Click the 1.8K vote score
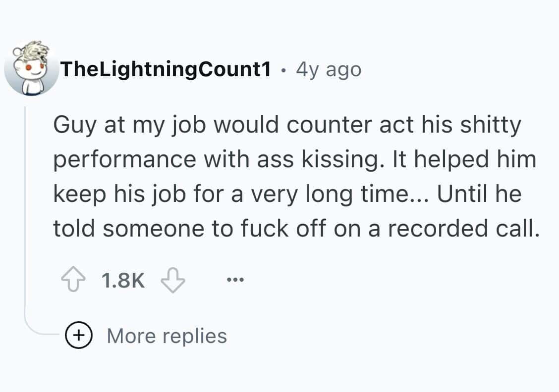 click(x=123, y=281)
